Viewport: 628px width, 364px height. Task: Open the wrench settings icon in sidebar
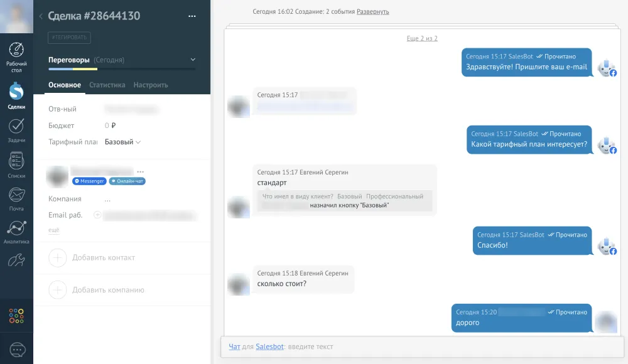[16, 260]
